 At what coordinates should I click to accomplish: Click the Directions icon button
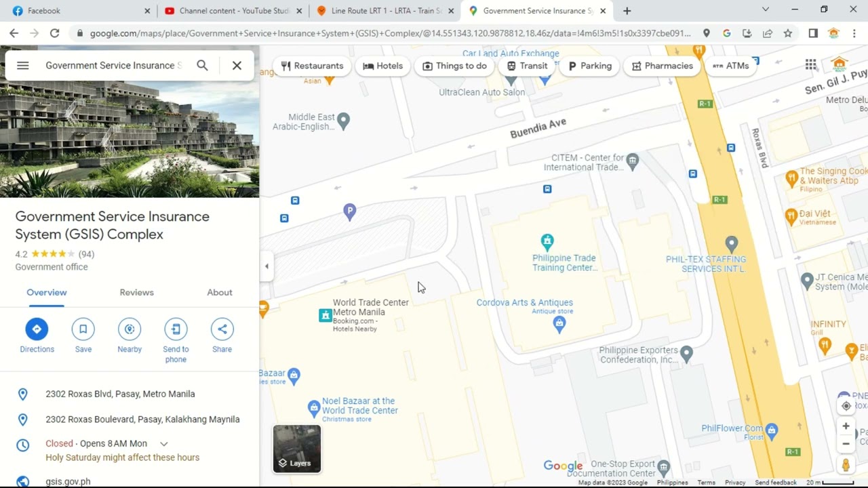(x=37, y=329)
